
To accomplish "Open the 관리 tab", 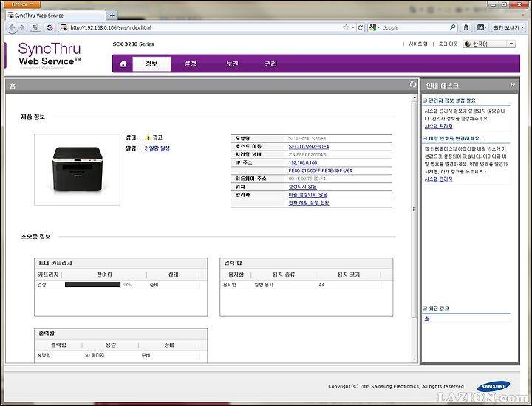I will pos(270,63).
